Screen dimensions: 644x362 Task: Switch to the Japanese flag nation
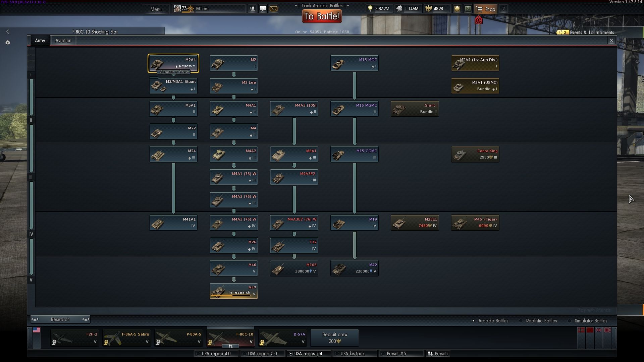pyautogui.click(x=607, y=330)
